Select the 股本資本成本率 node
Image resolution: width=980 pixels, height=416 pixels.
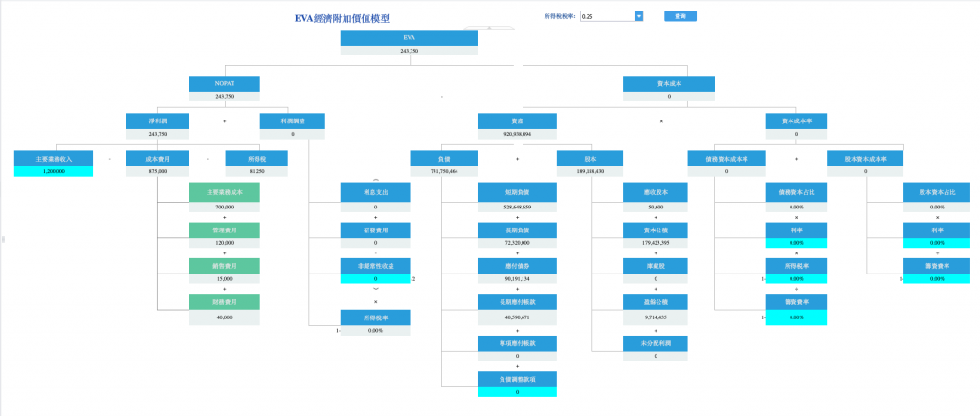click(865, 159)
